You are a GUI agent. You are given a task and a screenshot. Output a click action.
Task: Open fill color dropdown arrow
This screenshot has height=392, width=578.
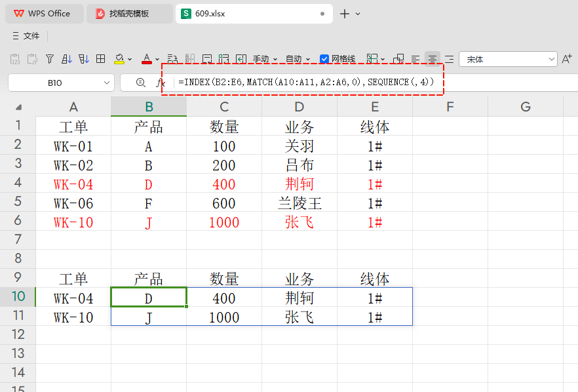coord(130,59)
